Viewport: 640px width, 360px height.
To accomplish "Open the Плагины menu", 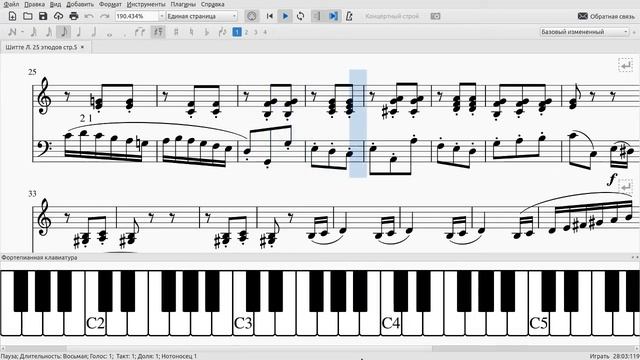I will (x=183, y=4).
